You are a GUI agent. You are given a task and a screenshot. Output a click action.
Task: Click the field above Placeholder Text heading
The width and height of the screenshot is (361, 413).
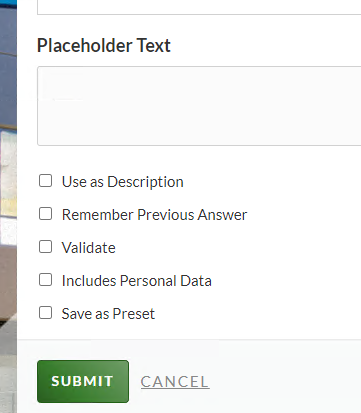199,7
